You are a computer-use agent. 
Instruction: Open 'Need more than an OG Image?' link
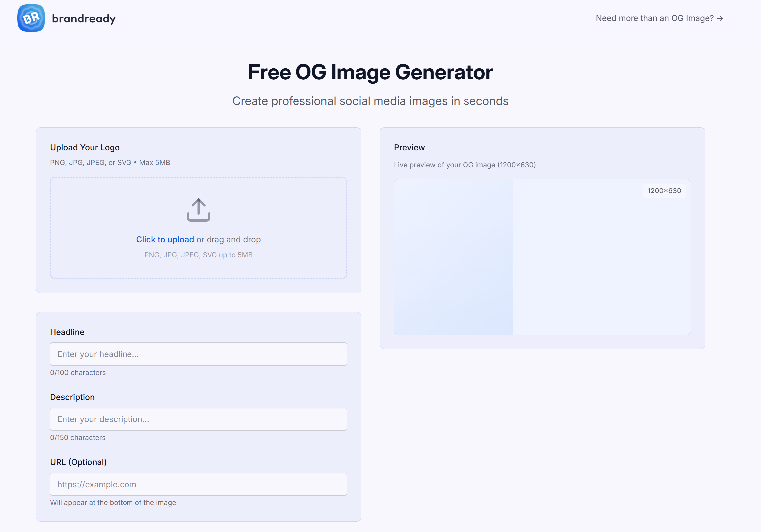coord(654,18)
